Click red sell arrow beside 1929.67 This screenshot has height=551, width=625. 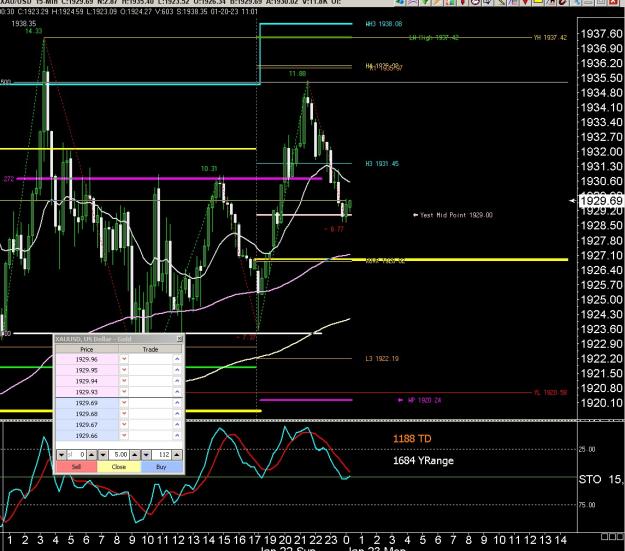124,425
